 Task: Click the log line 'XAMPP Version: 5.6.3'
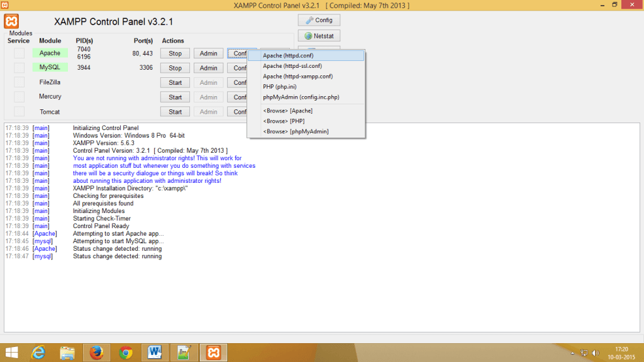[104, 143]
